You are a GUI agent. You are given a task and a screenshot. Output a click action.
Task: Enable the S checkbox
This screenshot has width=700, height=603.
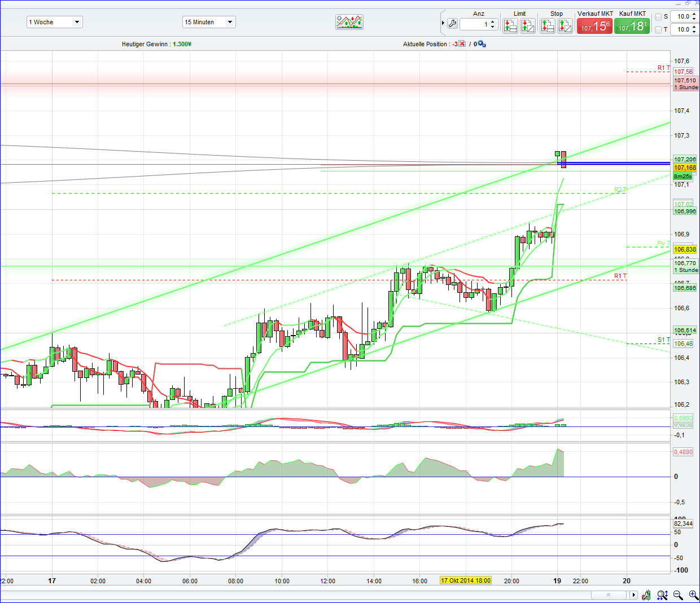click(658, 17)
